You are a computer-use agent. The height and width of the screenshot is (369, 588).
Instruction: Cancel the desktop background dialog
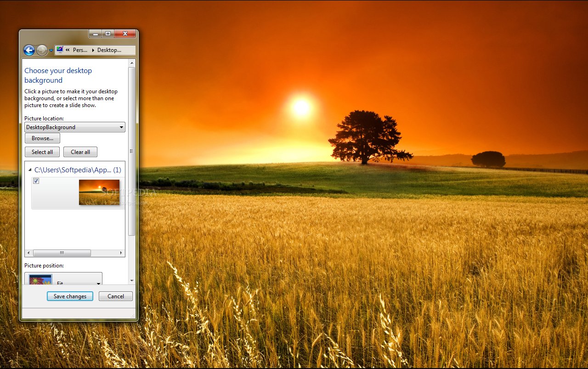pyautogui.click(x=116, y=296)
